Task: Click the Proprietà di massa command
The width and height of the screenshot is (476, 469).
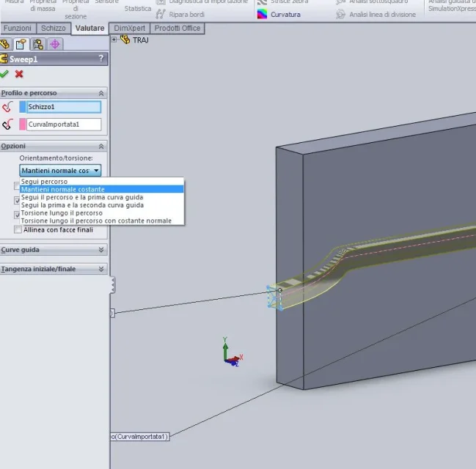Action: [43, 5]
